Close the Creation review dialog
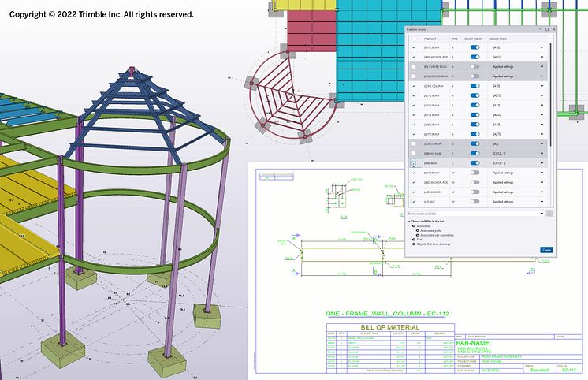This screenshot has height=380, width=588. point(553,29)
